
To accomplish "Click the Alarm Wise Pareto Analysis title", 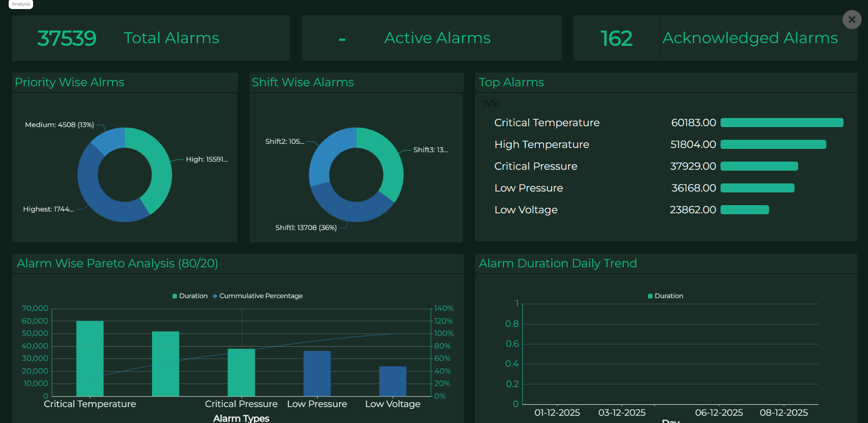I will [x=117, y=263].
